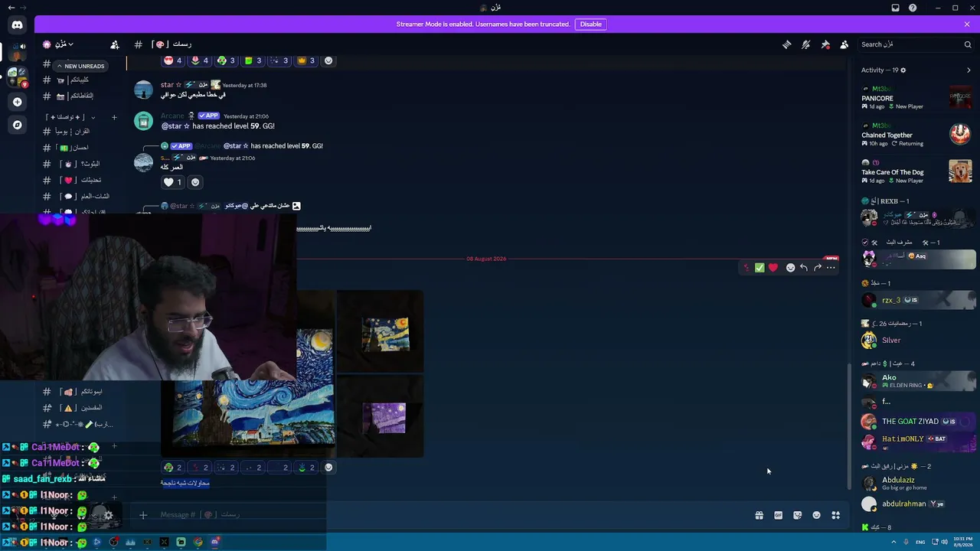The image size is (980, 551).
Task: Open the server folder with 9 badge
Action: click(x=17, y=76)
